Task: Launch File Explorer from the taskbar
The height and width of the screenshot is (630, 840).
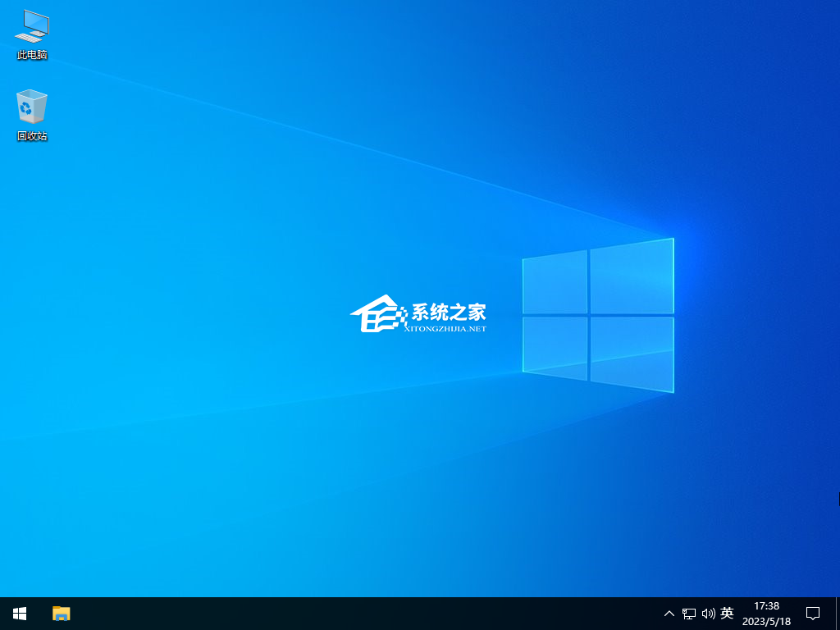Action: 62,613
